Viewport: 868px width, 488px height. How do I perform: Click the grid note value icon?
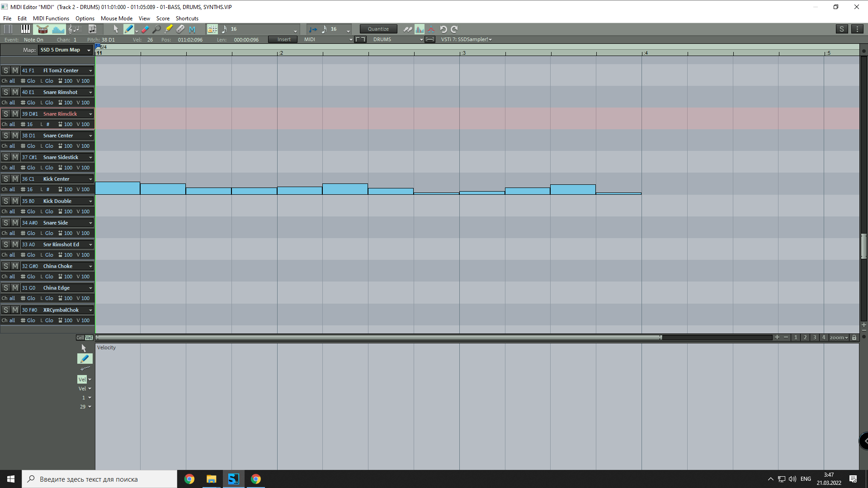[x=224, y=29]
